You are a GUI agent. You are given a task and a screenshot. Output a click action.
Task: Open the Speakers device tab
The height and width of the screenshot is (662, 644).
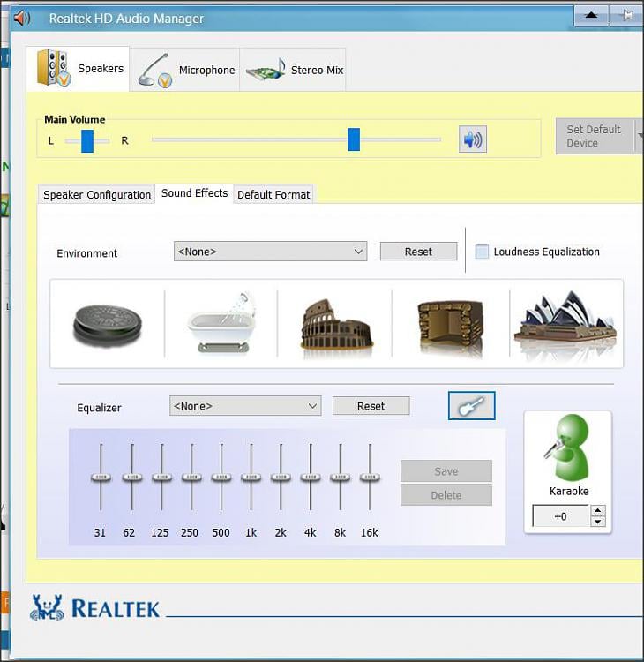[78, 68]
